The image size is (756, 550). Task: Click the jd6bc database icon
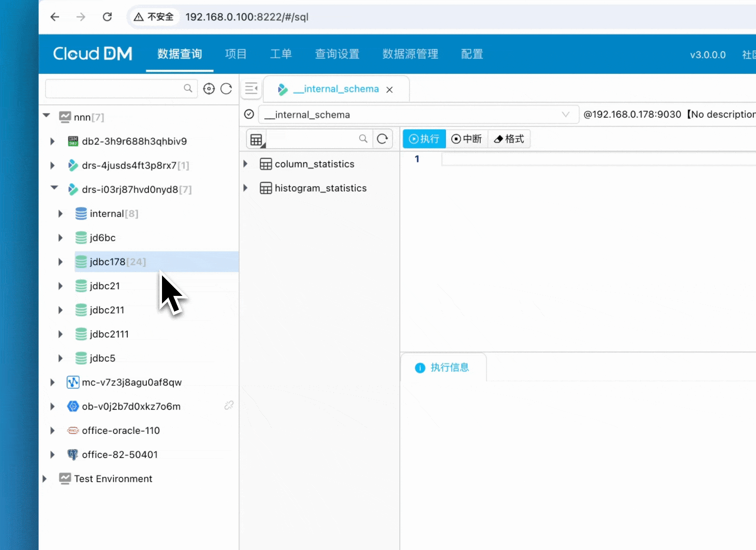point(81,237)
